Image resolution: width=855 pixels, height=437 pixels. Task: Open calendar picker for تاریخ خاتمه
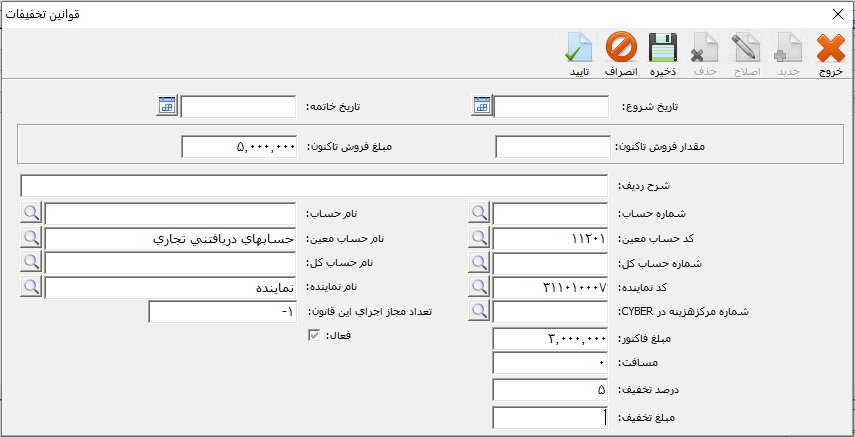pyautogui.click(x=167, y=106)
